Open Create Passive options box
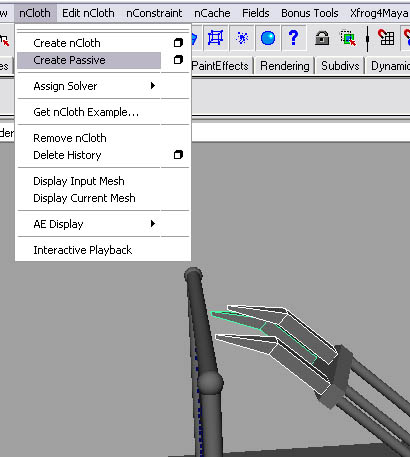 178,60
